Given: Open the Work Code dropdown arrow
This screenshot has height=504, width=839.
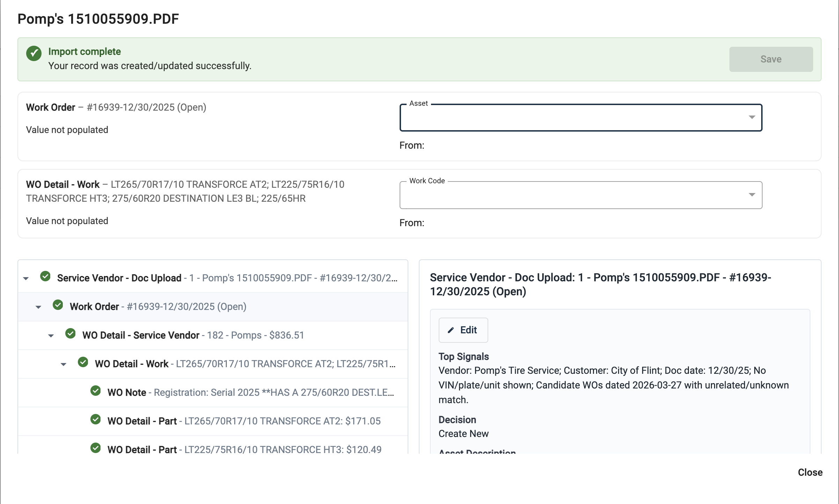Looking at the screenshot, I should tap(752, 195).
